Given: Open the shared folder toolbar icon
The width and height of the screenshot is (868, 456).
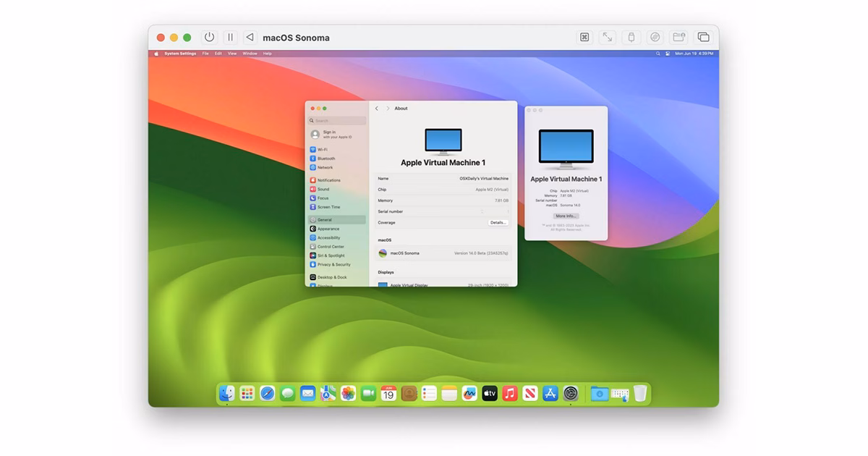Looking at the screenshot, I should pyautogui.click(x=678, y=37).
